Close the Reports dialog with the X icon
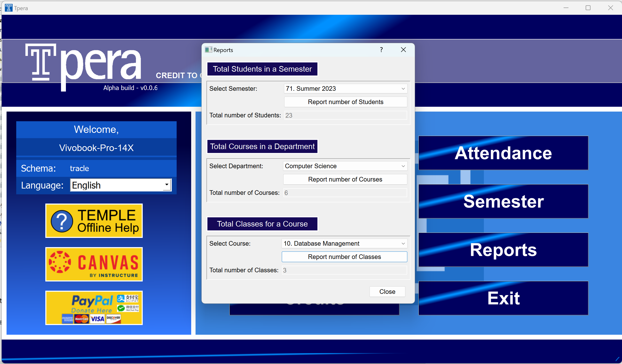The height and width of the screenshot is (364, 622). [x=403, y=50]
